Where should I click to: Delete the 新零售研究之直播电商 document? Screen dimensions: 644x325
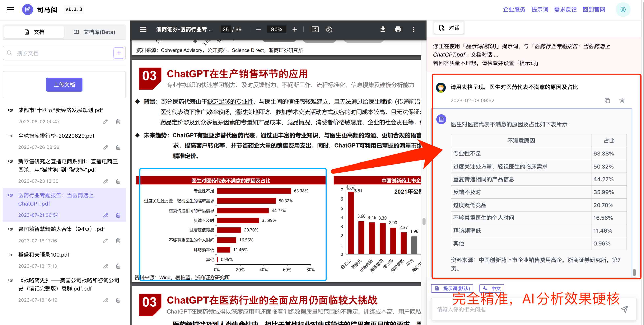pyautogui.click(x=118, y=181)
